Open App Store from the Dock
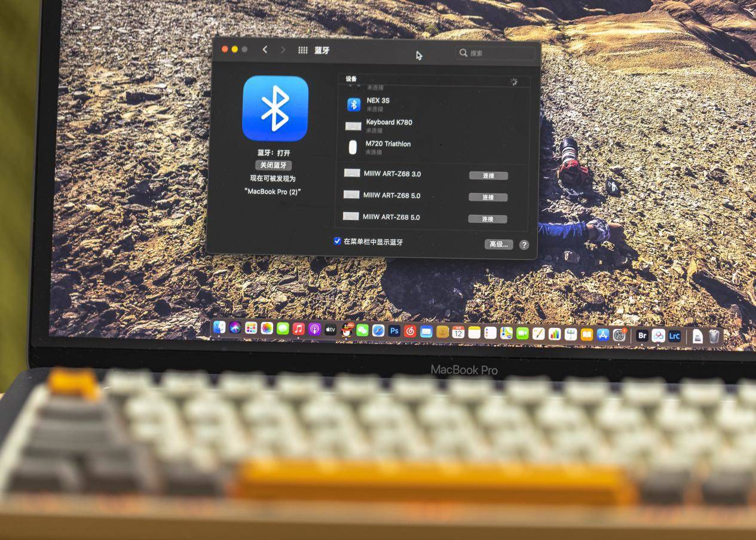 (603, 335)
